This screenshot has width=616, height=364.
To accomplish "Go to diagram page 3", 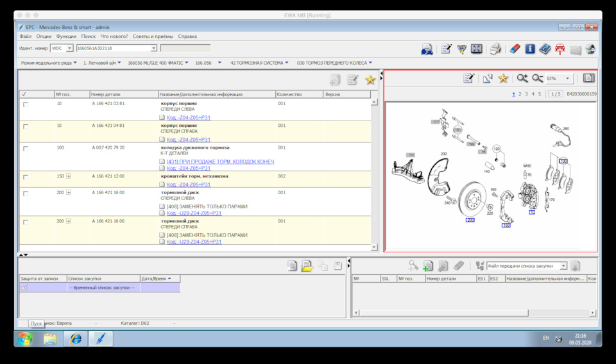I will pos(526,94).
